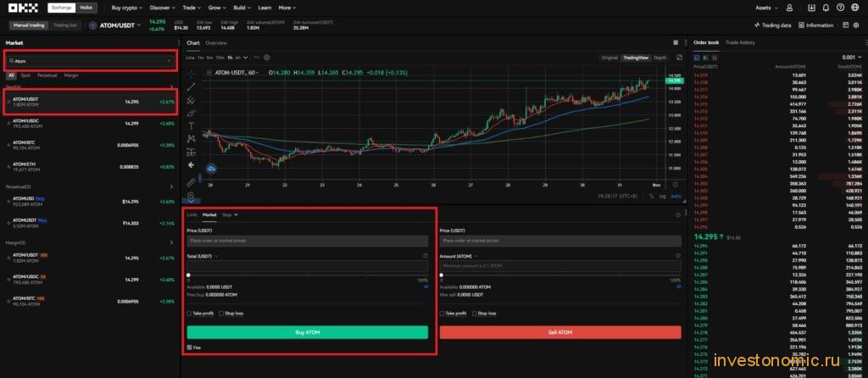Open order book 0.001 depth dropdown

(851, 58)
